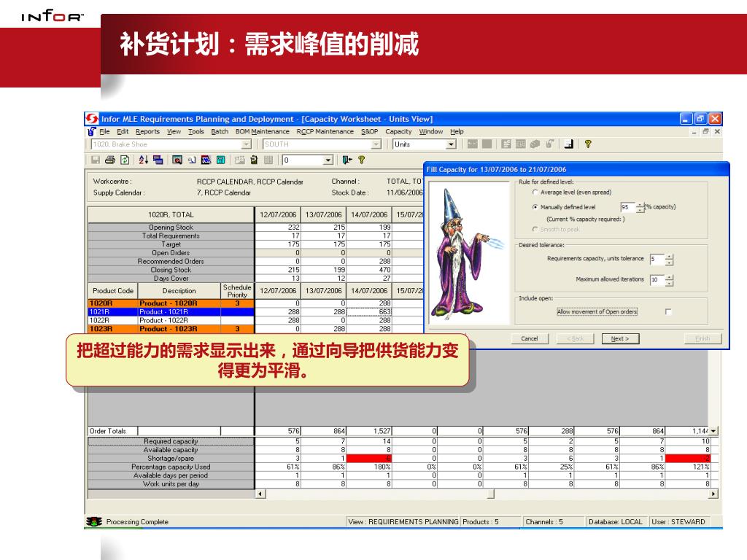The width and height of the screenshot is (747, 560).
Task: Open the Reports menu
Action: 147,131
